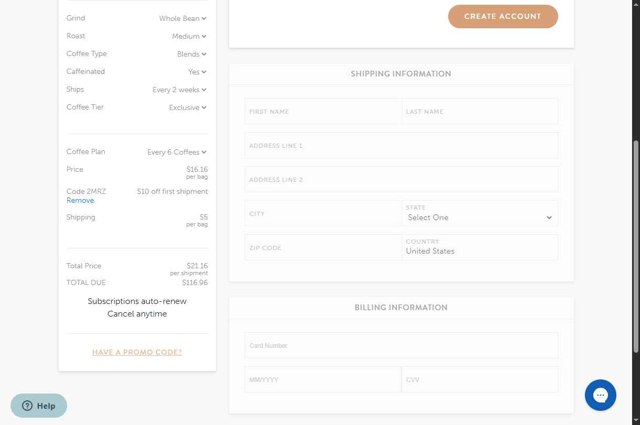This screenshot has height=425, width=640.
Task: Select the $16.16 per bag price
Action: click(x=197, y=169)
